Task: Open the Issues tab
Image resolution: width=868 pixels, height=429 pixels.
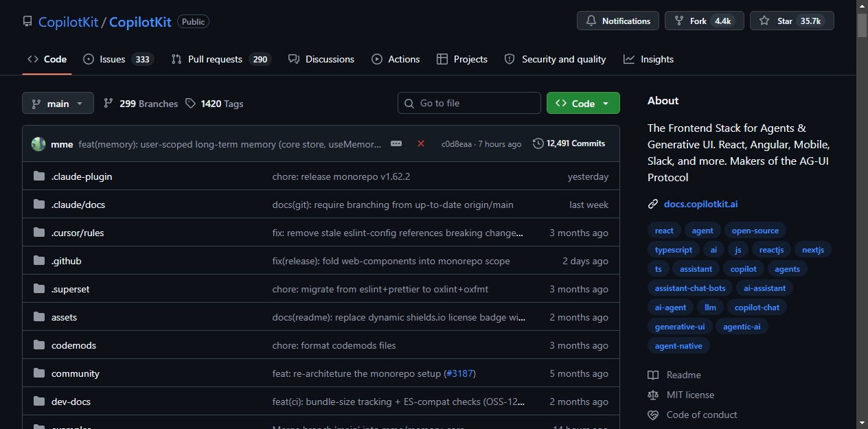Action: click(x=118, y=59)
